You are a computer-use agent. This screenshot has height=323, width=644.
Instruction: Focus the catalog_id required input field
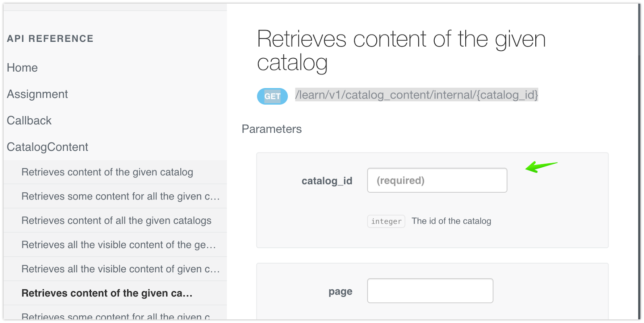tap(437, 180)
